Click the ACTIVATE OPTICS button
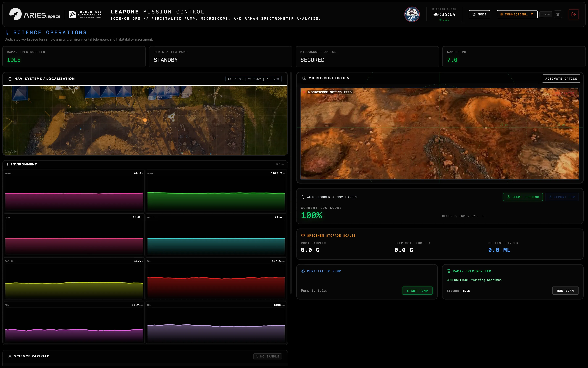The width and height of the screenshot is (588, 368). pos(561,79)
